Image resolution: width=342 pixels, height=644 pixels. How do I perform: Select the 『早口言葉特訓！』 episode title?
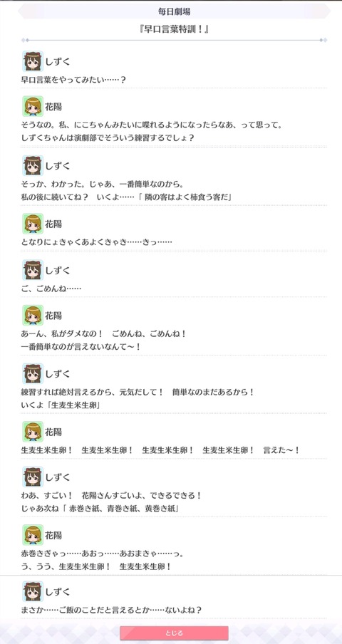click(x=174, y=30)
